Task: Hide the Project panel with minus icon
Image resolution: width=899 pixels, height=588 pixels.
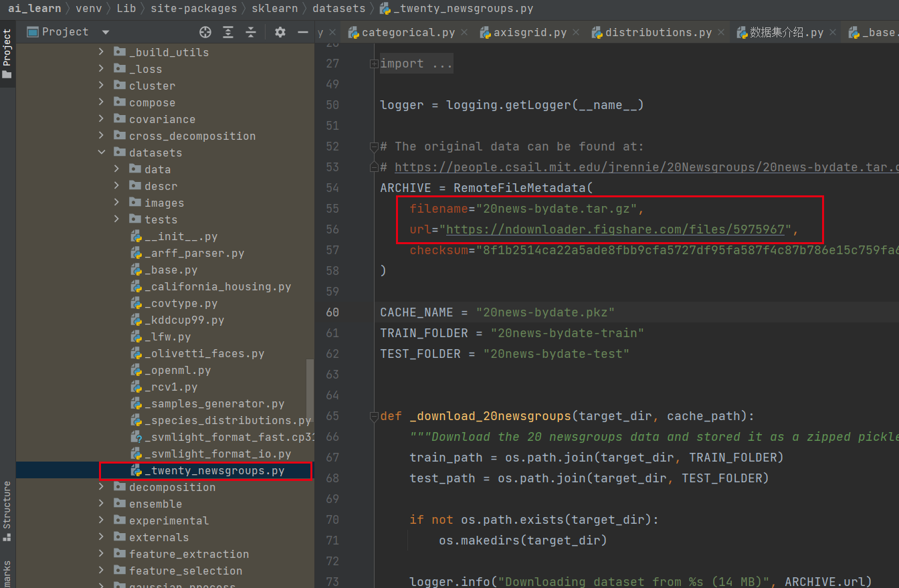Action: click(302, 32)
